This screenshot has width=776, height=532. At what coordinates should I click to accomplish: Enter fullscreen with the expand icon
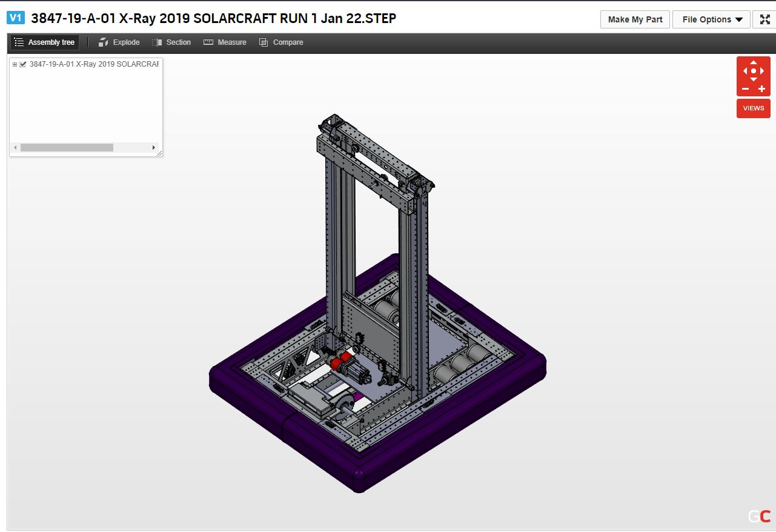tap(764, 19)
